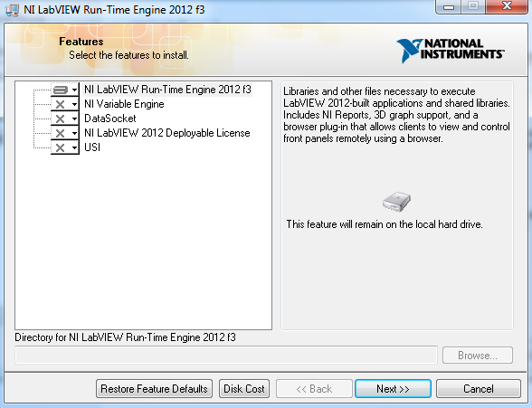This screenshot has width=532, height=408.
Task: Click the X icon beside Deployable License
Action: click(x=60, y=133)
